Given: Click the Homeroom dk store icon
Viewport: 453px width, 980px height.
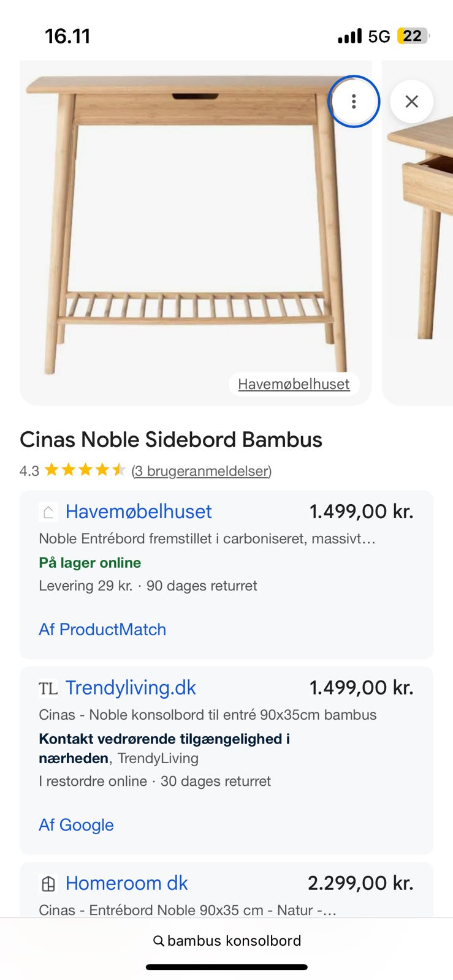Looking at the screenshot, I should coord(48,883).
